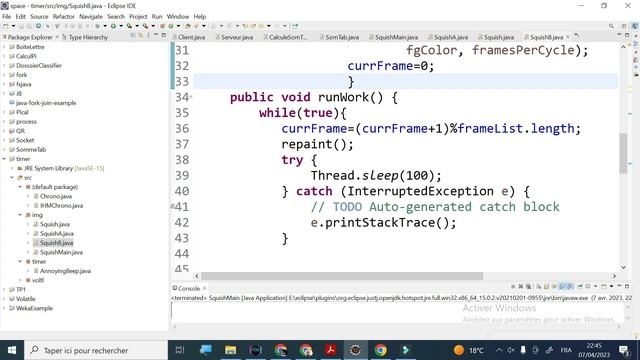The height and width of the screenshot is (360, 640).
Task: Click Remove All Terminated Launches in Console
Action: coord(528,287)
